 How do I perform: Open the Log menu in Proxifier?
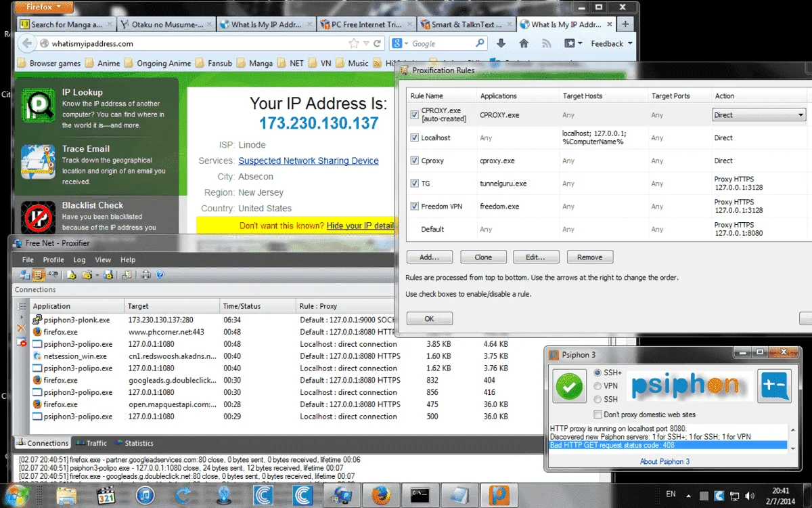pyautogui.click(x=79, y=260)
